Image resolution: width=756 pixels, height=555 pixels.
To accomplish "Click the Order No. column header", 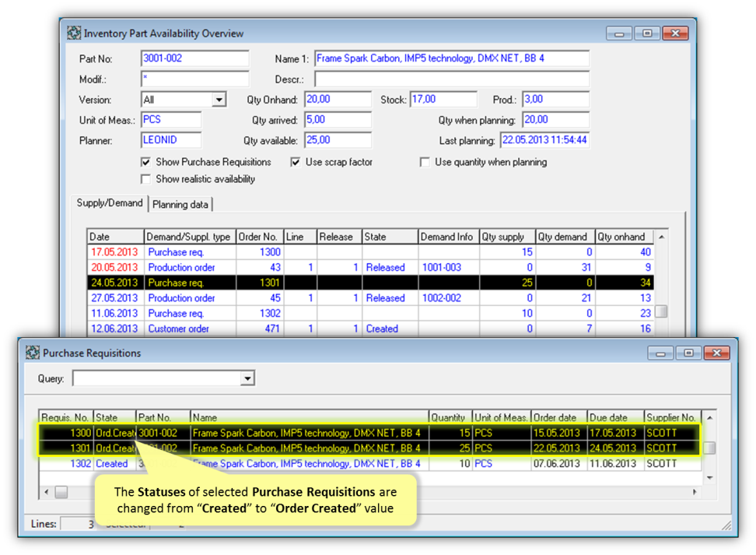I will point(260,237).
